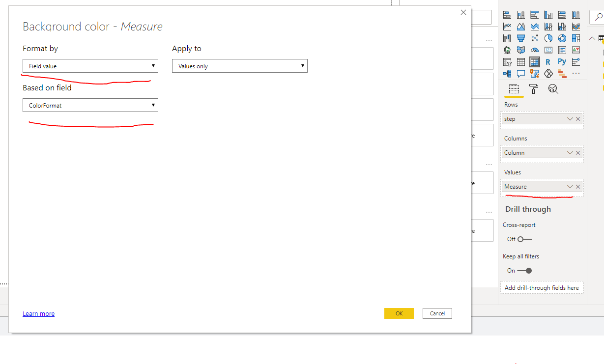Select the Funnel visual

coord(521,38)
